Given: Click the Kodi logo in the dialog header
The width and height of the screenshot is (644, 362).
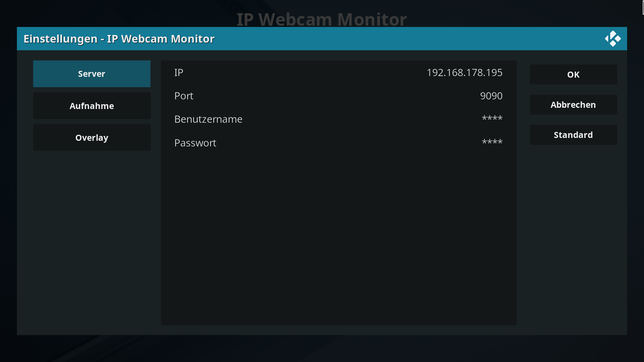Looking at the screenshot, I should [x=613, y=39].
